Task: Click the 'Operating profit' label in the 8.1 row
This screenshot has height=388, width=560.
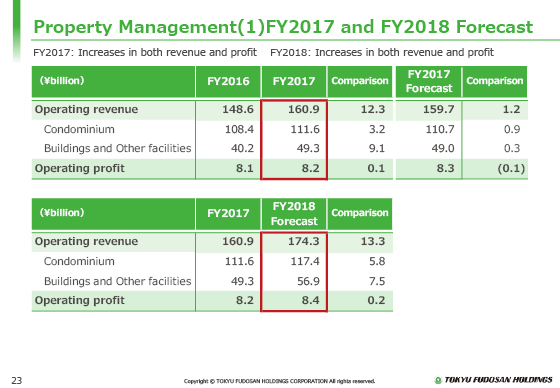Action: pyautogui.click(x=80, y=169)
